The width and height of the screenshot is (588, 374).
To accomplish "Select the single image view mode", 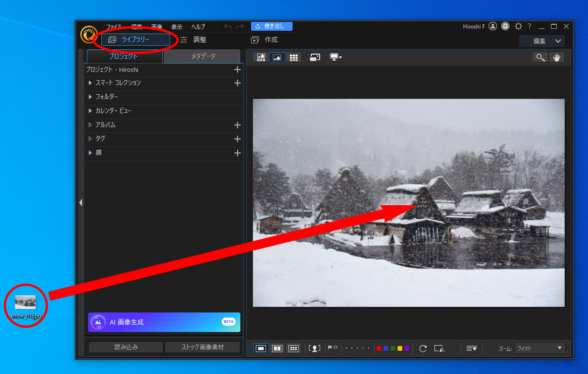I will [x=261, y=348].
